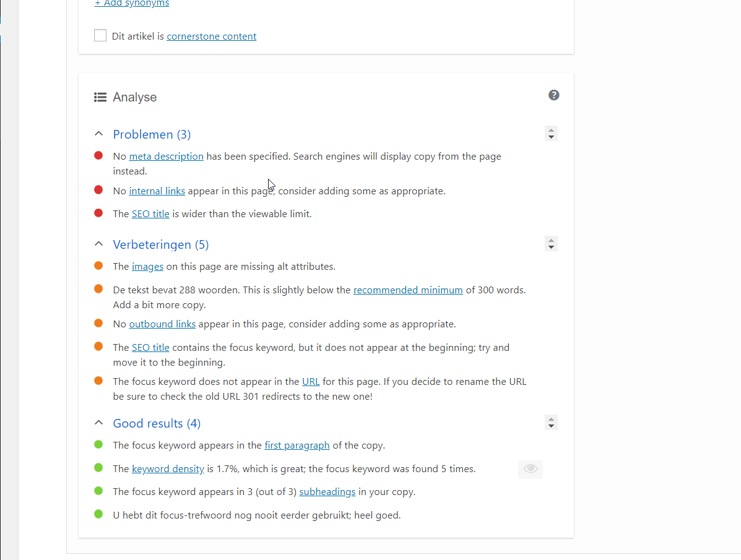Click the stepper arrows beside Problemen heading
Viewport: 741px width, 560px height.
click(551, 133)
